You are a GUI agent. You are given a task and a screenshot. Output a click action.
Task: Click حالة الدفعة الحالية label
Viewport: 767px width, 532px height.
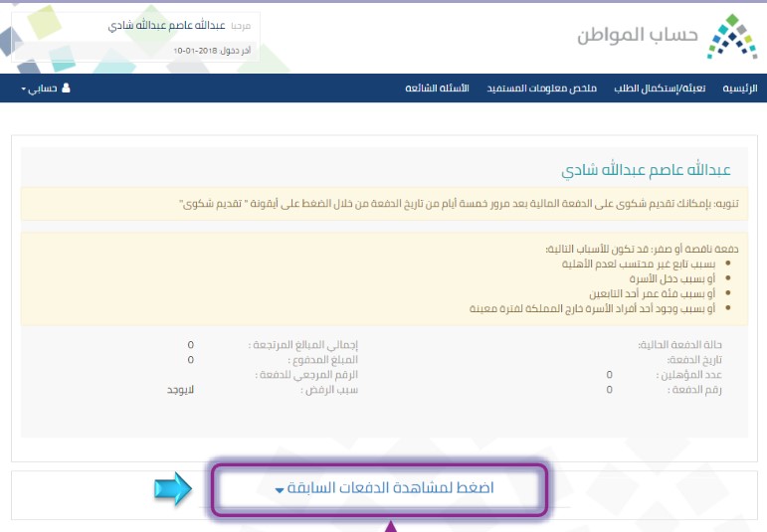click(x=679, y=345)
